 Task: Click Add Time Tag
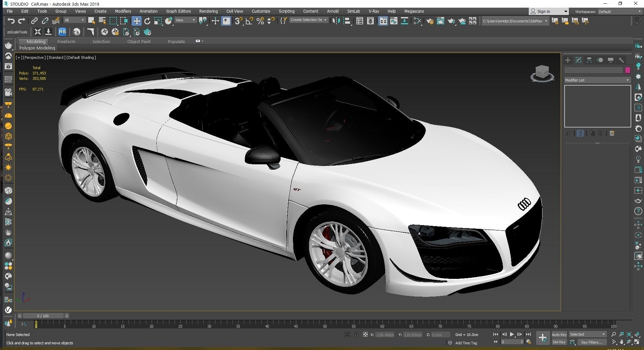(466, 343)
